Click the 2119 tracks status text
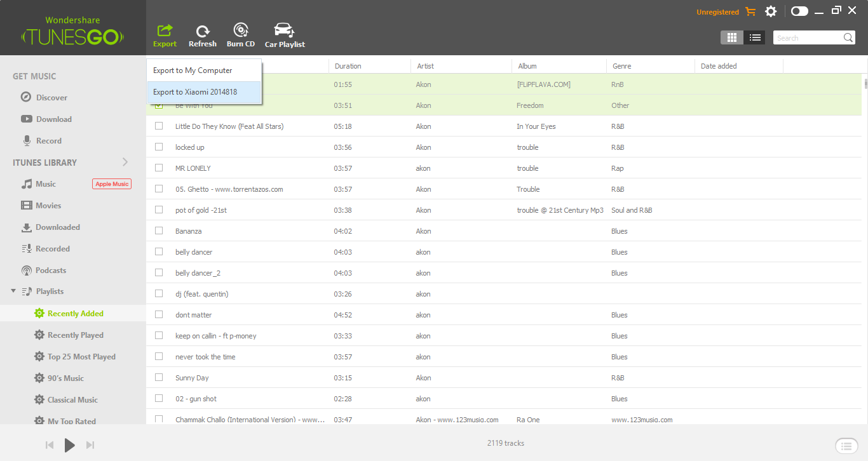This screenshot has height=461, width=868. 506,443
